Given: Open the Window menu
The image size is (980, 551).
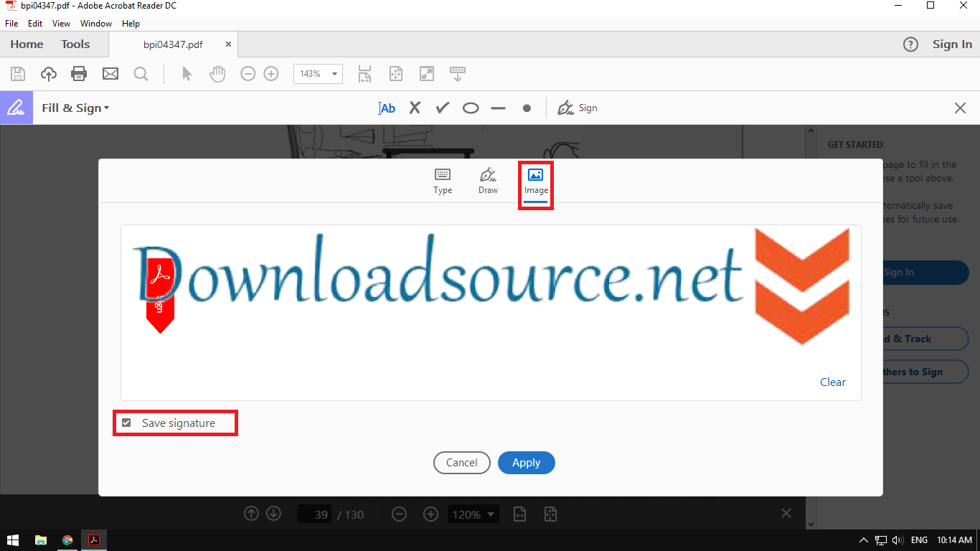Looking at the screenshot, I should [x=96, y=24].
